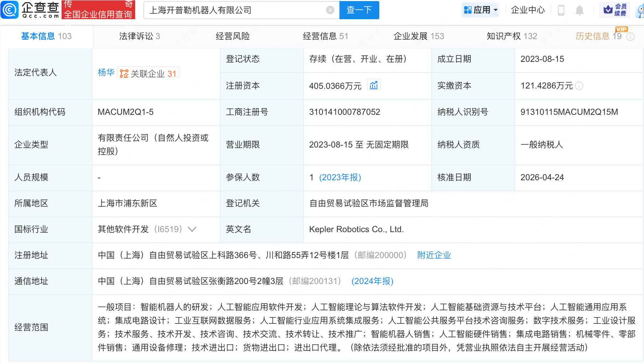Clear the search box text

point(330,10)
